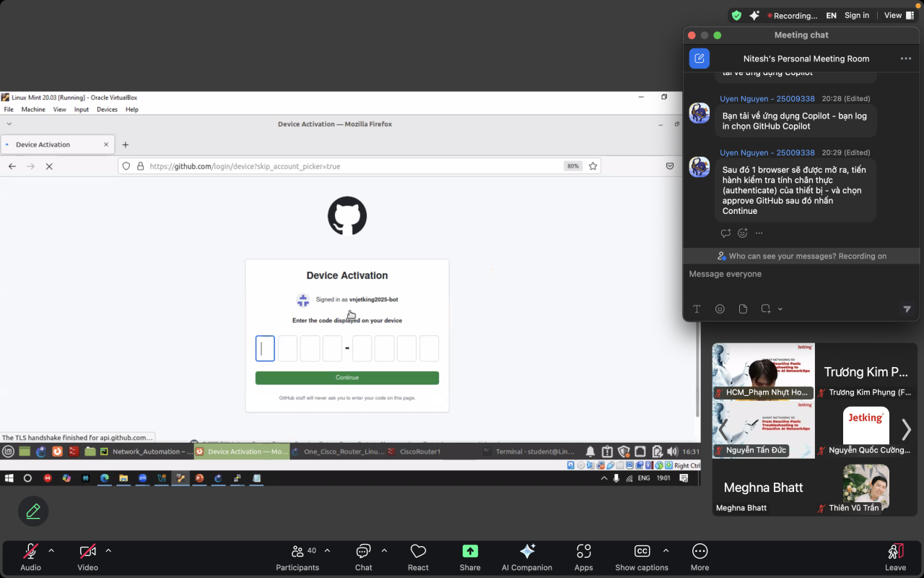Bookmark the page with the star icon

pyautogui.click(x=593, y=166)
